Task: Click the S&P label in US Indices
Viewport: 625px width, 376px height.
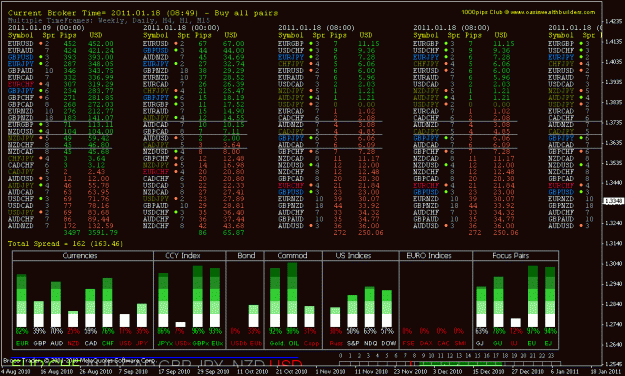Action: click(x=353, y=343)
